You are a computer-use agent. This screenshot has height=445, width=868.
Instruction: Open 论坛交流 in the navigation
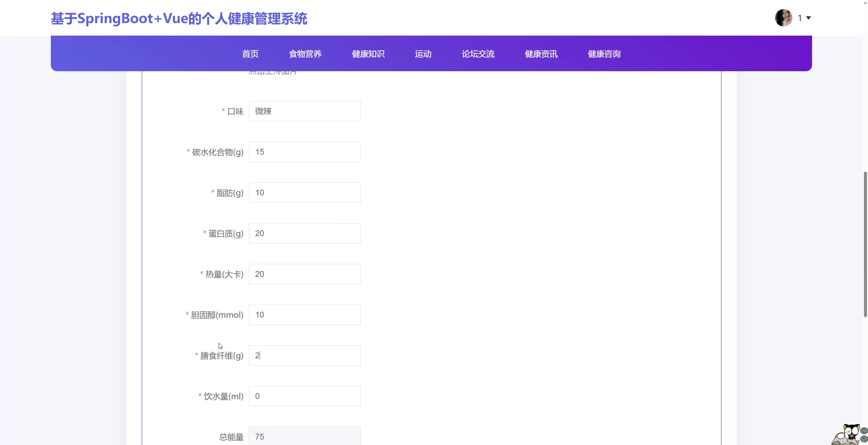[478, 54]
